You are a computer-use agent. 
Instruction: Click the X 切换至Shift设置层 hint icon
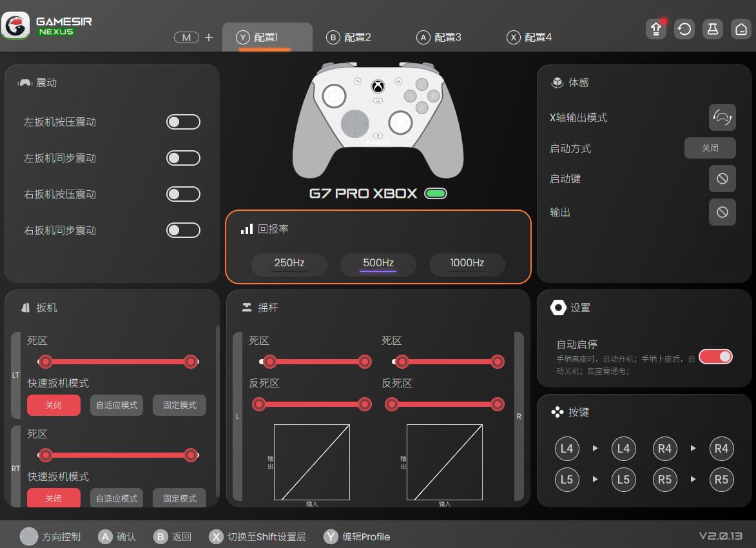pos(216,536)
